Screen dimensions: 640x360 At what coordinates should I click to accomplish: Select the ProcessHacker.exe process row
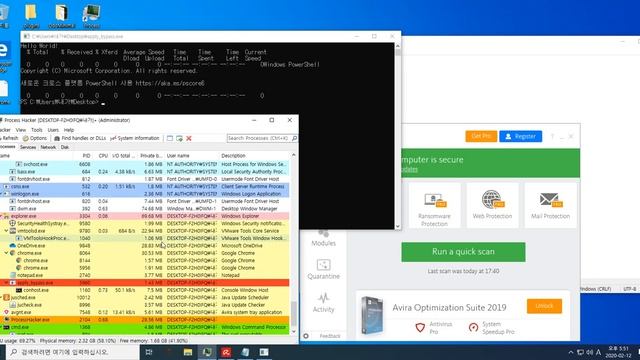(x=144, y=320)
